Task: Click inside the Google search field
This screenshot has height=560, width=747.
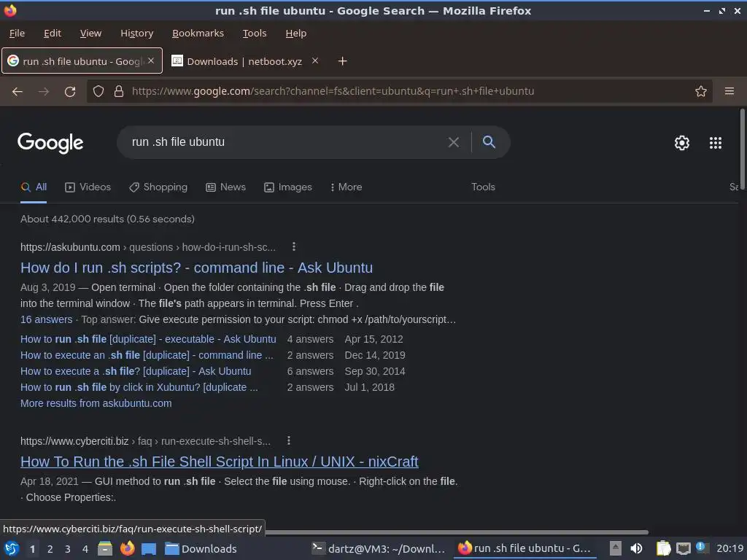Action: coord(286,142)
